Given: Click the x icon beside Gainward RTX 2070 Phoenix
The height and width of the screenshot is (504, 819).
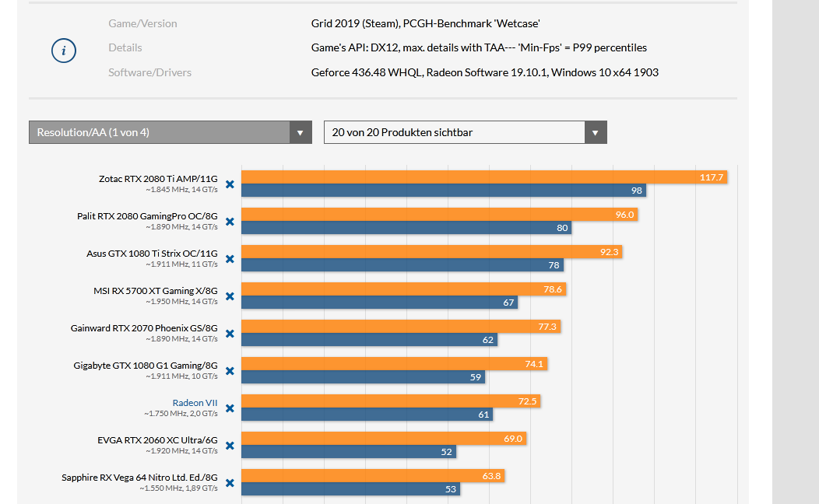Looking at the screenshot, I should [230, 334].
